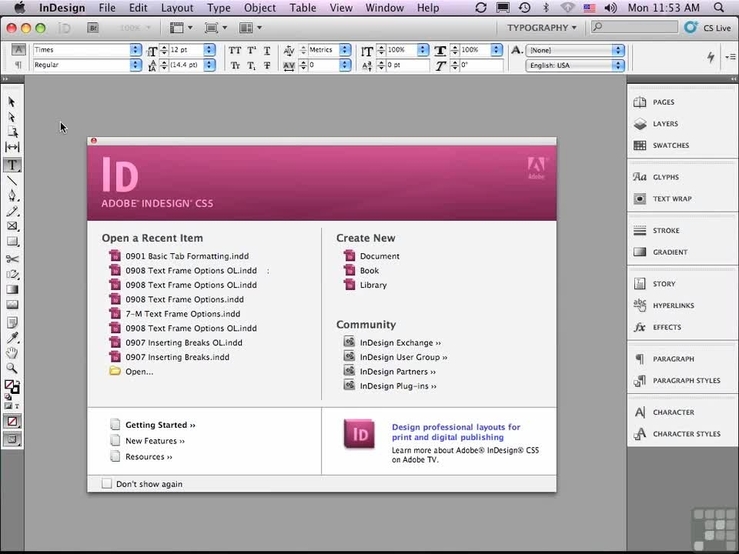Open the Table menu
The image size is (739, 554).
[x=303, y=8]
